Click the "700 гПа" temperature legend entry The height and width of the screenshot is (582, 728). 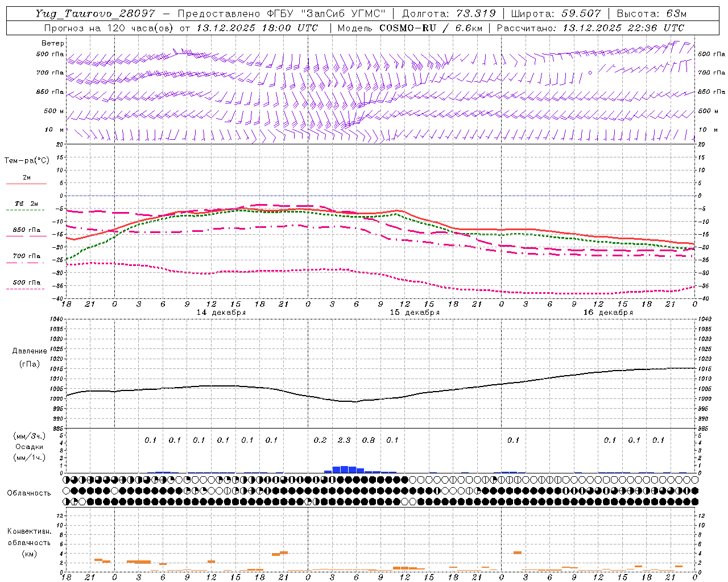(27, 256)
